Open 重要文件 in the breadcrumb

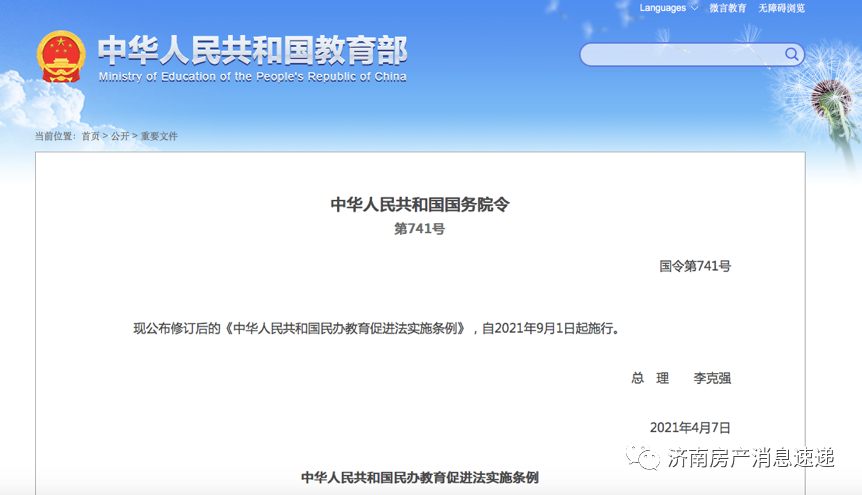tap(159, 136)
